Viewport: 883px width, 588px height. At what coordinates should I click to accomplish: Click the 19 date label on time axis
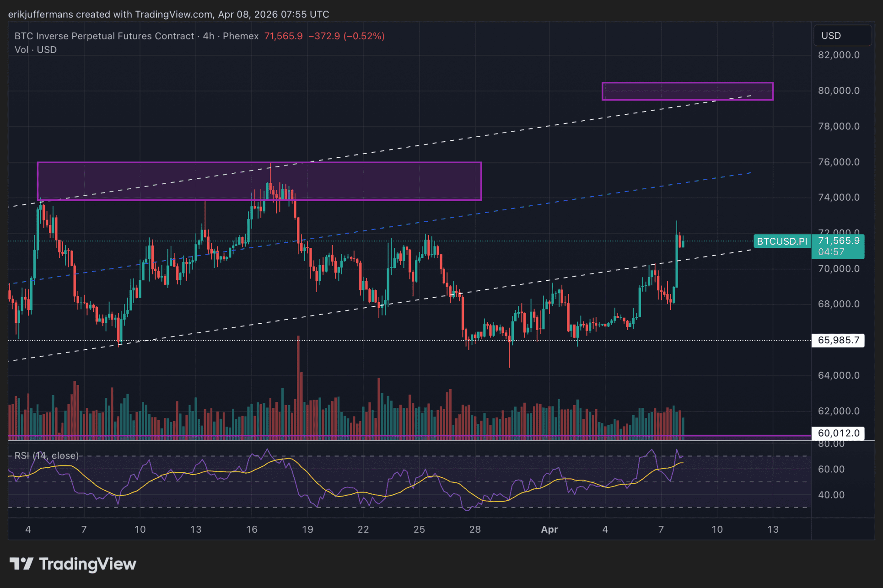point(307,529)
